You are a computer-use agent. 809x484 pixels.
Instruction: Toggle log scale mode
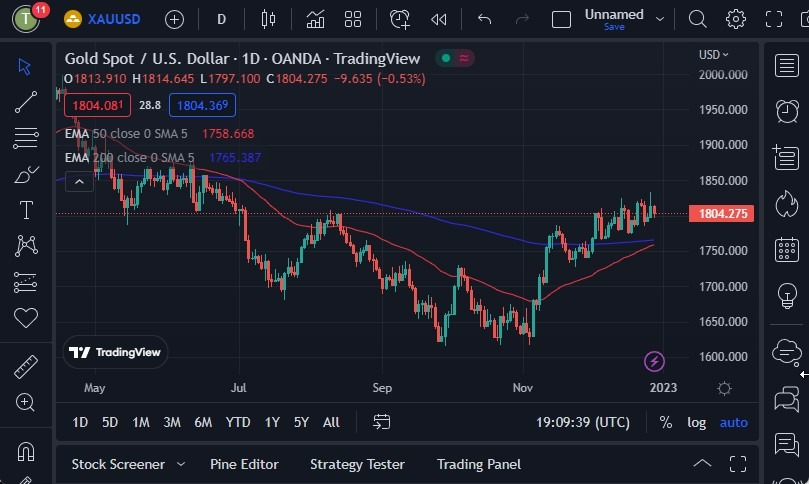coord(697,422)
